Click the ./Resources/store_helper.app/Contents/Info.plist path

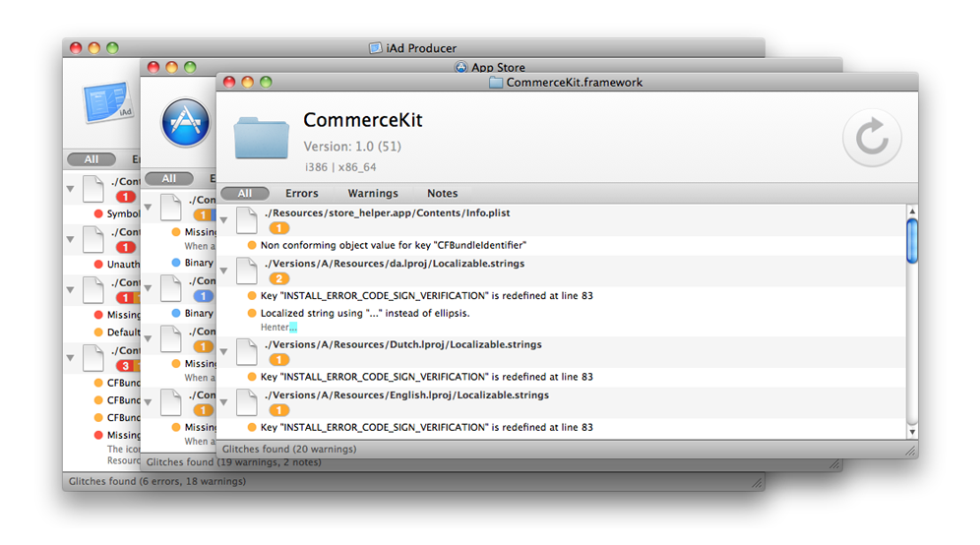click(x=387, y=212)
